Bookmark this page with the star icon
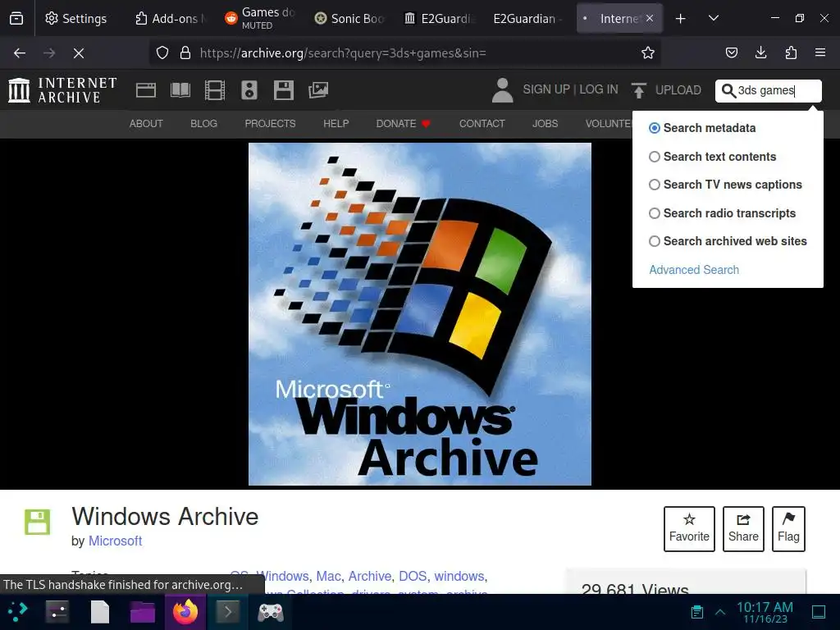The image size is (840, 630). click(x=648, y=52)
